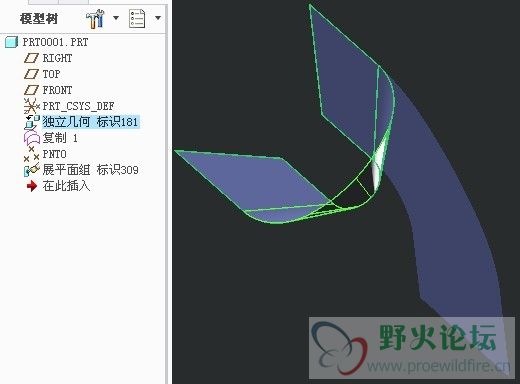
Task: Click the PNT0 datum point icon
Action: click(32, 154)
